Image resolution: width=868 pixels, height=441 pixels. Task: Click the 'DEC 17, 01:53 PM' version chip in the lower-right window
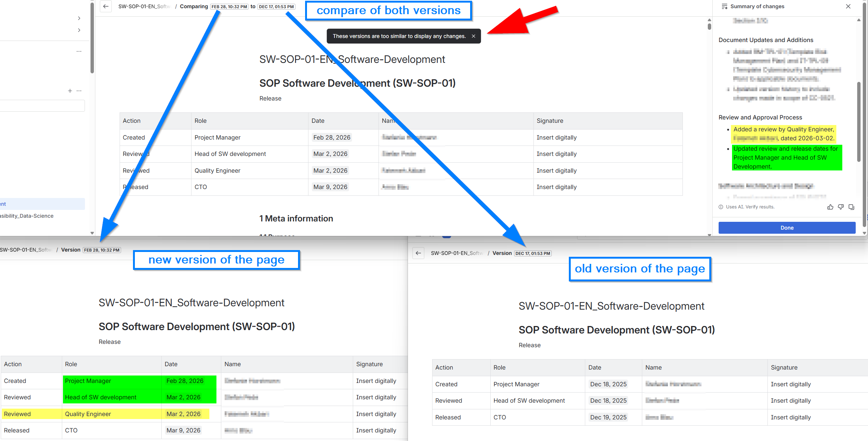(x=533, y=253)
